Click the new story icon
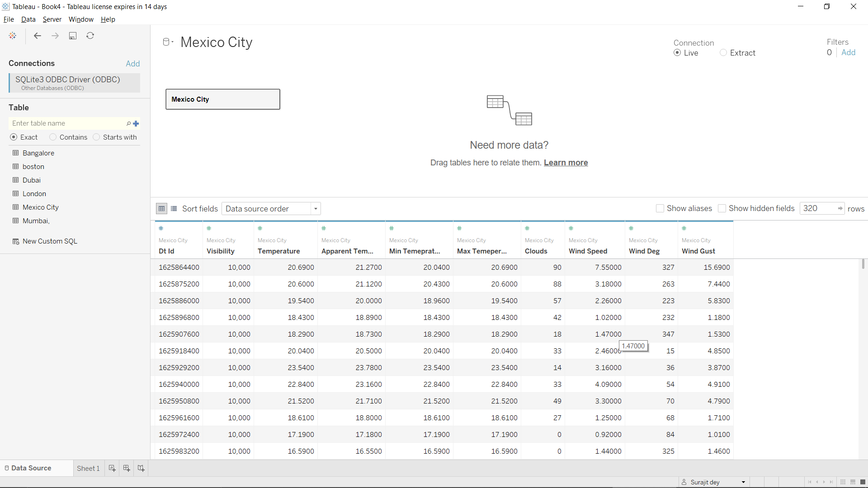 coord(141,468)
